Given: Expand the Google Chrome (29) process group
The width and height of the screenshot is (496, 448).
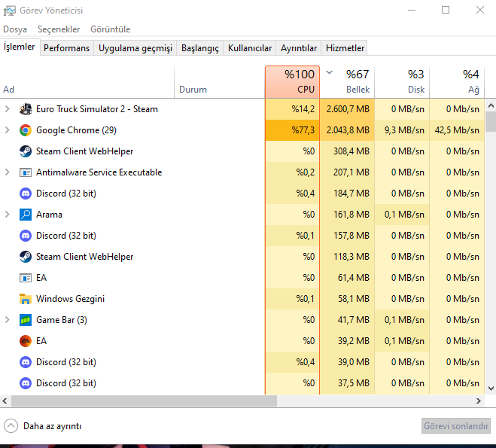Looking at the screenshot, I should (x=8, y=130).
